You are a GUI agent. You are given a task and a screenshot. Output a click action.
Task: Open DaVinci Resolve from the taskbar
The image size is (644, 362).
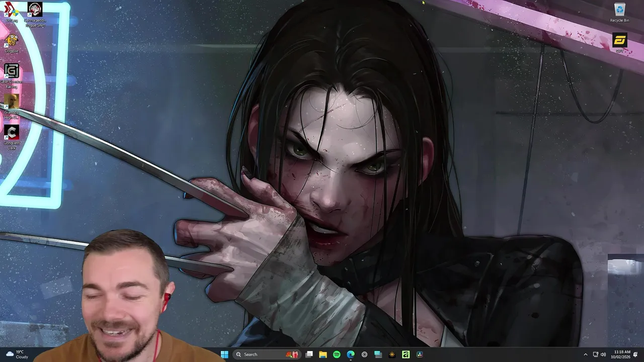(x=420, y=354)
